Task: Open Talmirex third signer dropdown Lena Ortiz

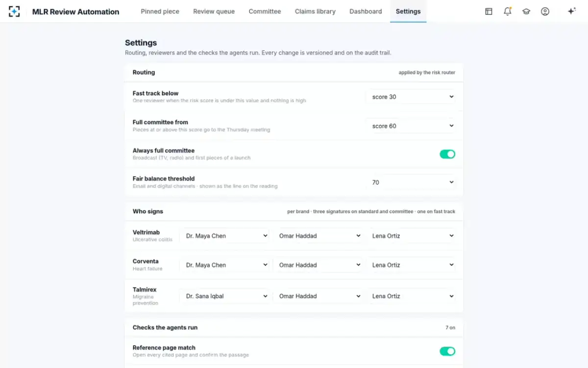Action: (411, 296)
